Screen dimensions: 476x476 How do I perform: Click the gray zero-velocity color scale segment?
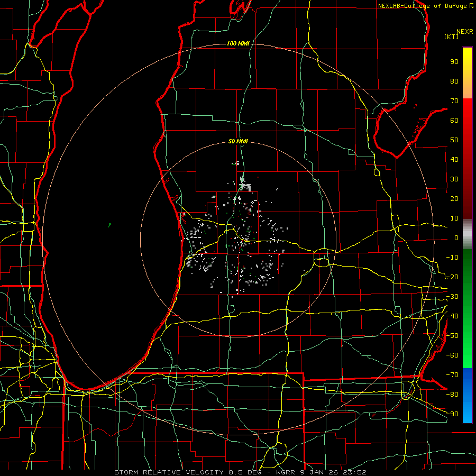[x=467, y=234]
